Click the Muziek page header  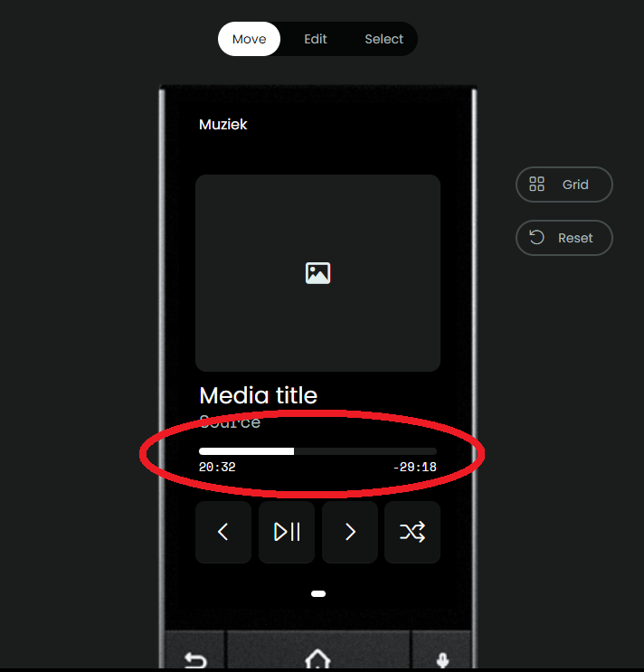[223, 124]
